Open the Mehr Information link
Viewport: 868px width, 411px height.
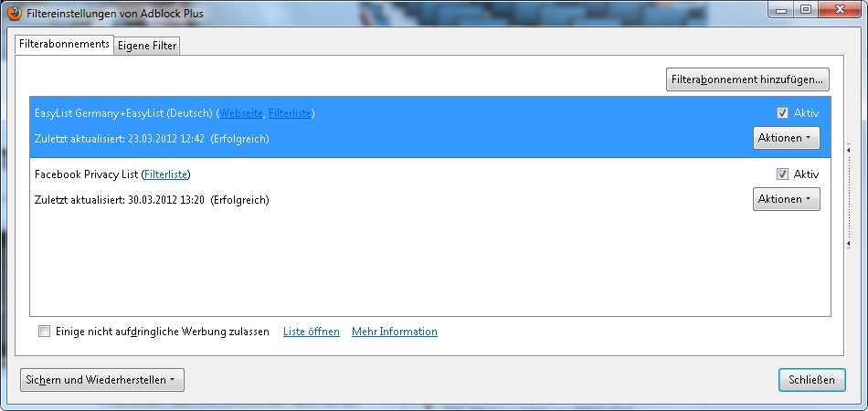395,332
